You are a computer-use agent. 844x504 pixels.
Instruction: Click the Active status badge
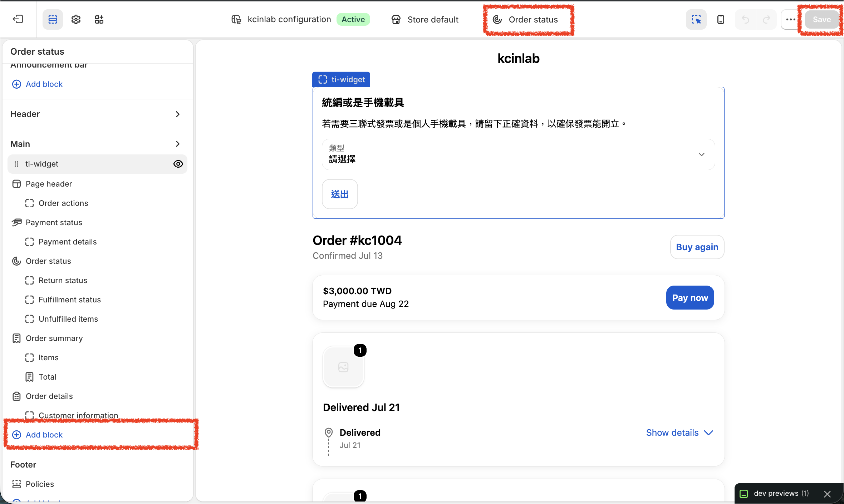click(x=353, y=19)
